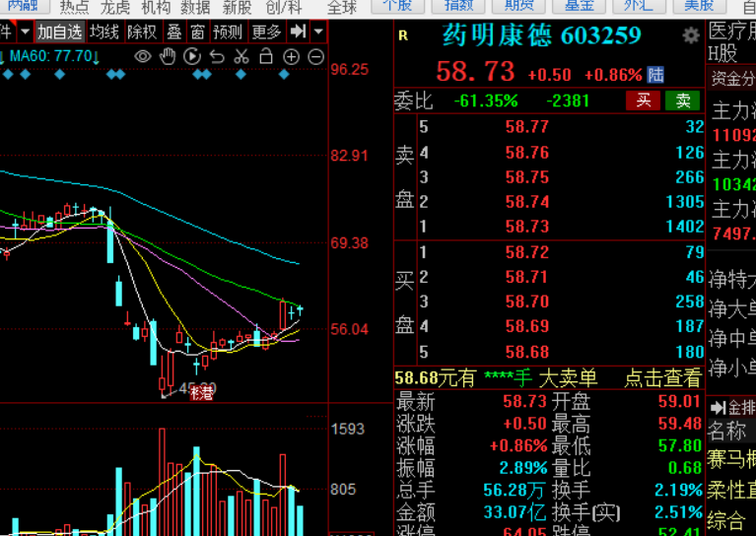Click the 港 marker on the candlestick chart
The image size is (756, 536).
(x=201, y=393)
